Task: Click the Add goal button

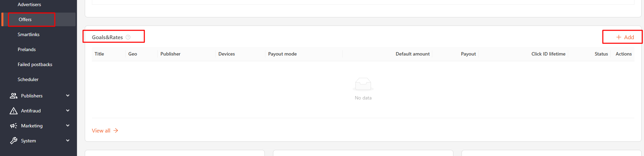Action: 625,37
